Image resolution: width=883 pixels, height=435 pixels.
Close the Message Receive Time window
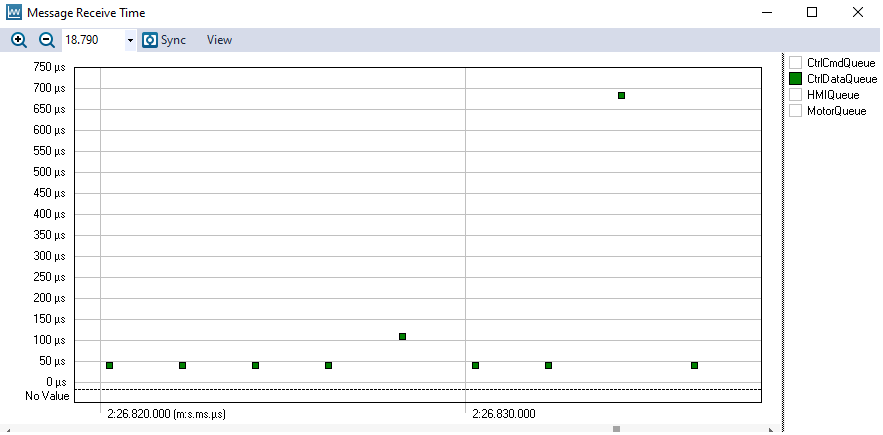point(858,12)
